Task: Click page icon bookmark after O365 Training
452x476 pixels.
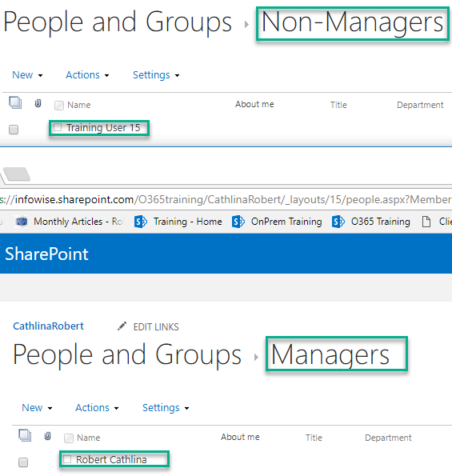Action: click(x=426, y=222)
